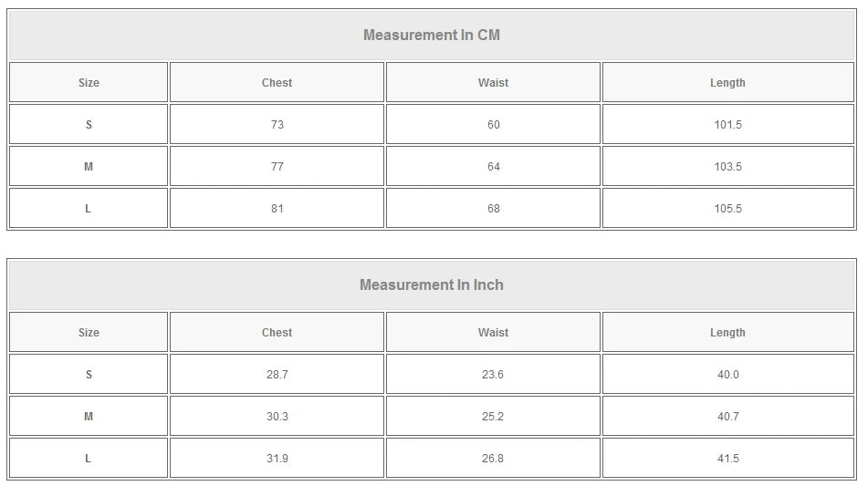Select the Waist header in the Inch table
868x486 pixels.
[x=493, y=333]
